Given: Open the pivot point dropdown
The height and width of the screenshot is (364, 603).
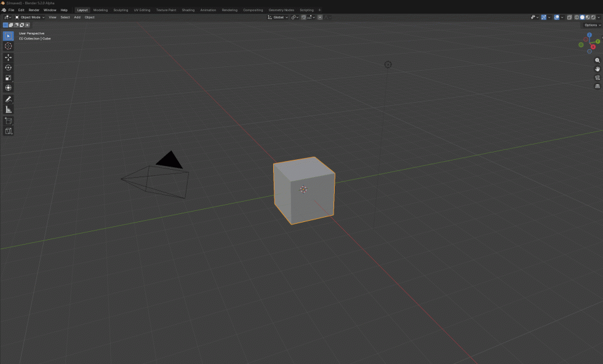Looking at the screenshot, I should tap(295, 17).
